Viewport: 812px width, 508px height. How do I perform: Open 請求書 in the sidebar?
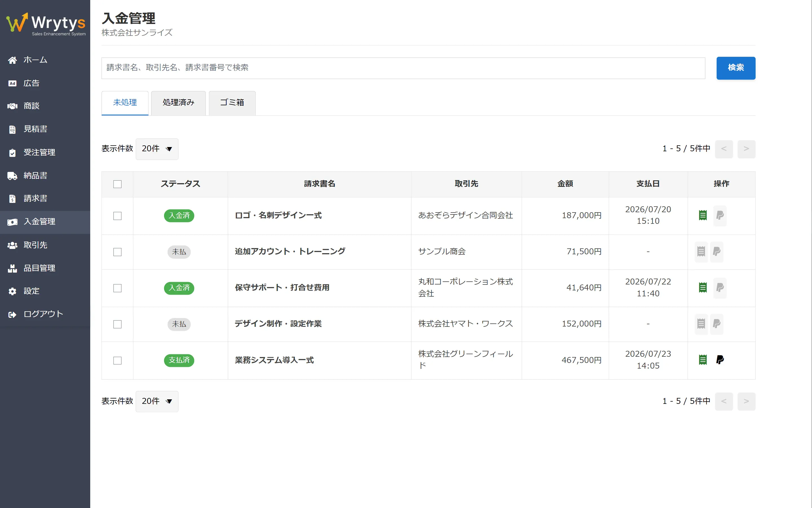click(45, 199)
